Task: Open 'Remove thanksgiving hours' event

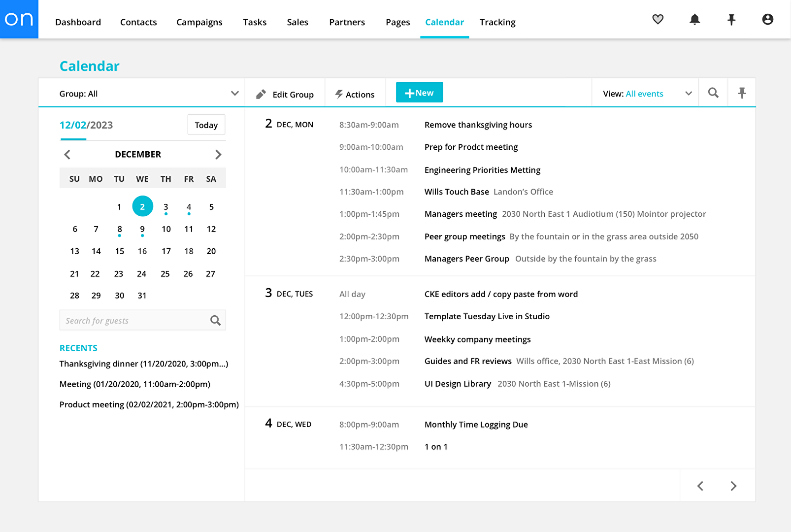Action: pyautogui.click(x=478, y=125)
